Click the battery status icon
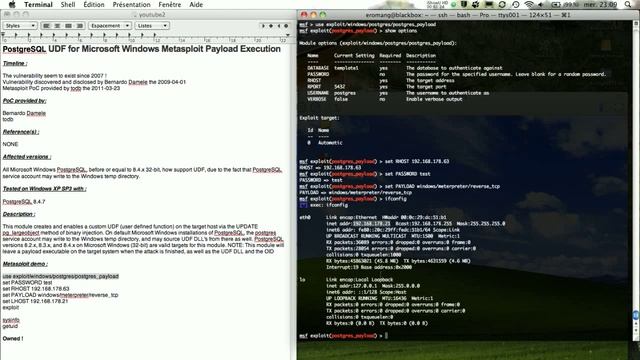This screenshot has height=360, width=640. click(x=556, y=4)
